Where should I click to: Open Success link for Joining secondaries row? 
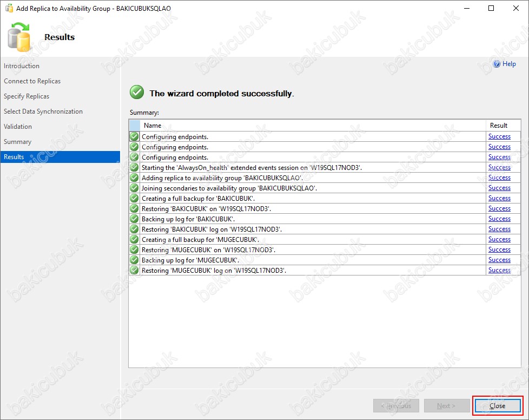point(499,188)
